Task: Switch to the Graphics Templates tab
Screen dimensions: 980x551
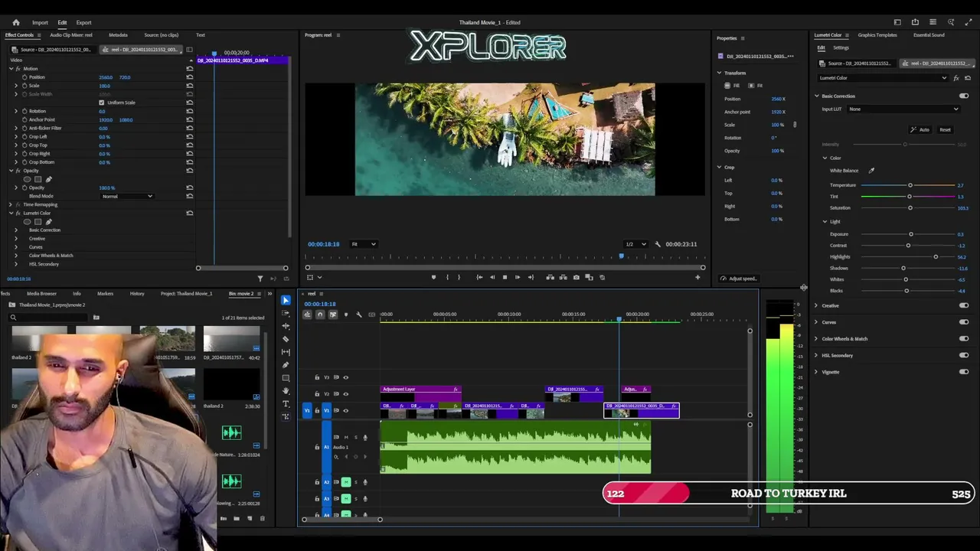Action: [877, 35]
